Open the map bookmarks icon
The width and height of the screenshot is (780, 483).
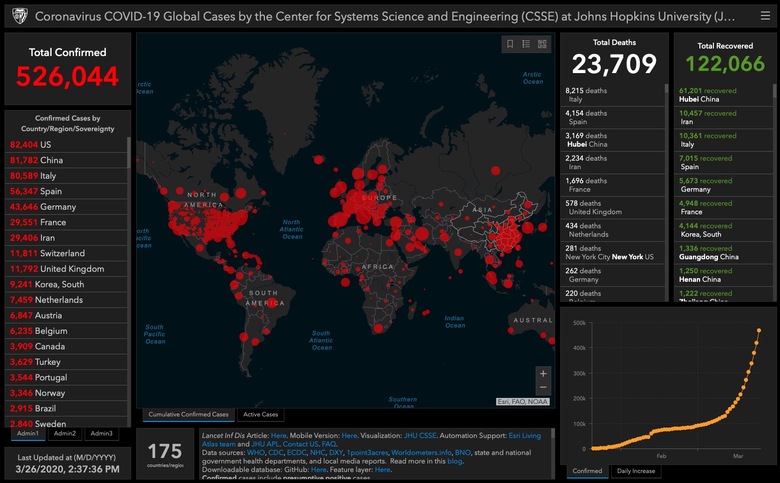[x=510, y=44]
